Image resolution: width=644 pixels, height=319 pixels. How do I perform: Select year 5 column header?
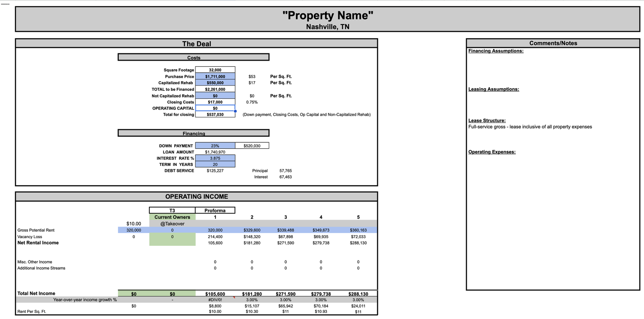358,217
